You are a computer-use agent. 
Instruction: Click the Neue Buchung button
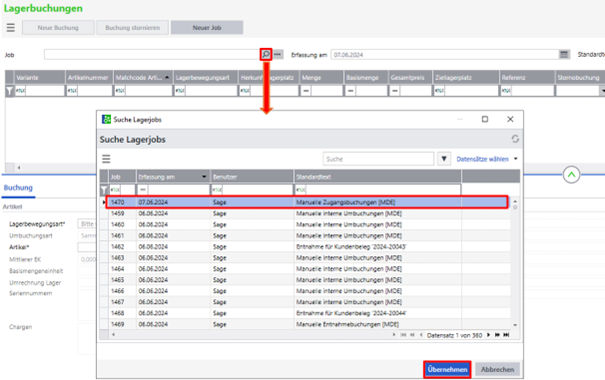[58, 27]
